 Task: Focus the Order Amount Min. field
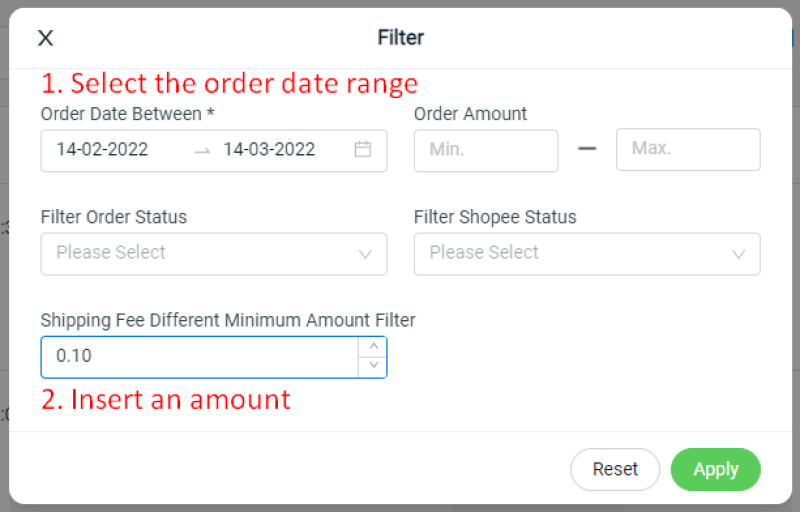click(486, 150)
